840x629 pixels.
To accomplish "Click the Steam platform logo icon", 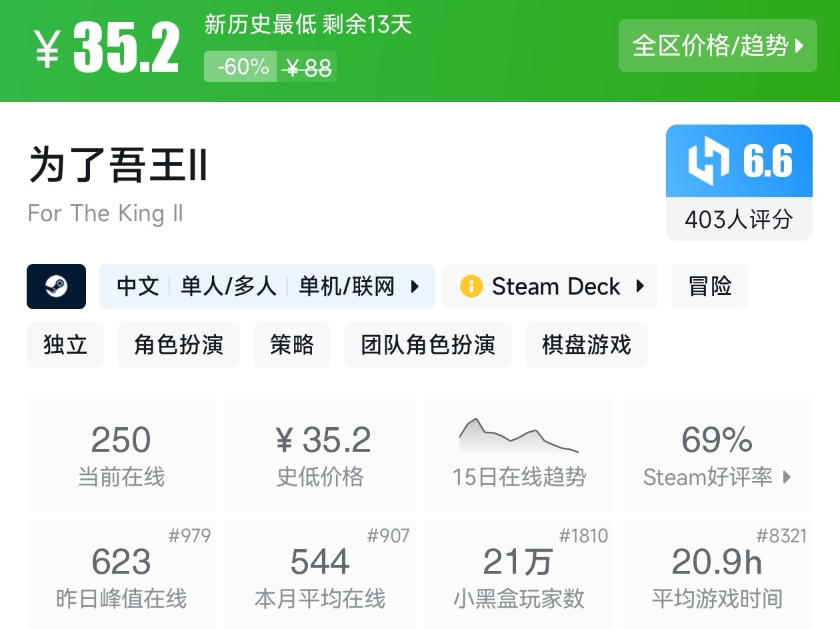I will click(56, 287).
